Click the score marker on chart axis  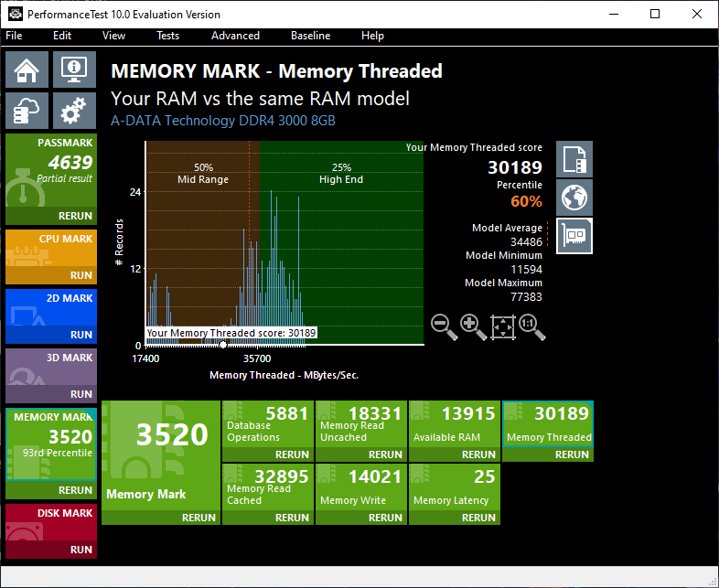(223, 345)
